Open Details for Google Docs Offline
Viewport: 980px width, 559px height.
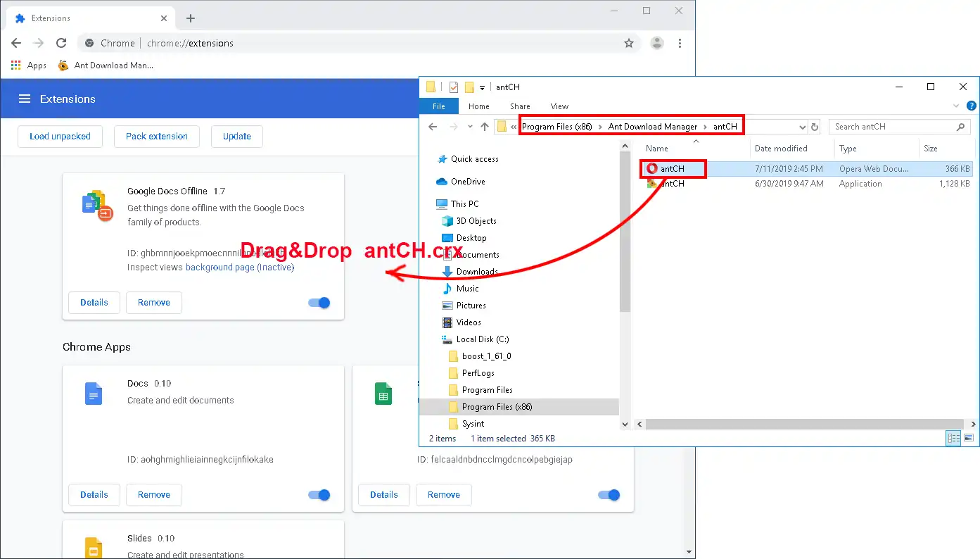(94, 303)
